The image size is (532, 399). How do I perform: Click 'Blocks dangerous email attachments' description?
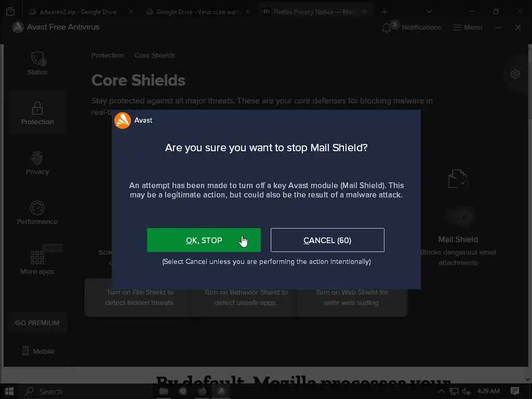click(x=458, y=257)
